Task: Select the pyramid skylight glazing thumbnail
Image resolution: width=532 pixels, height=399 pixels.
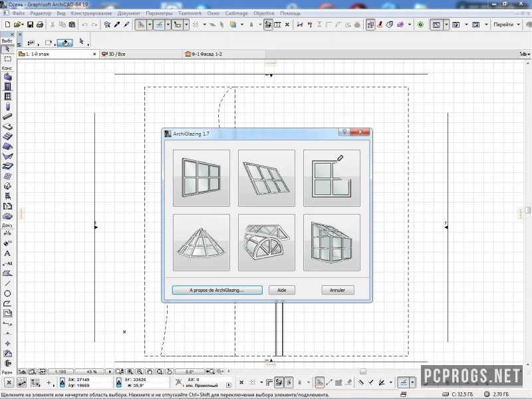Action: (201, 243)
